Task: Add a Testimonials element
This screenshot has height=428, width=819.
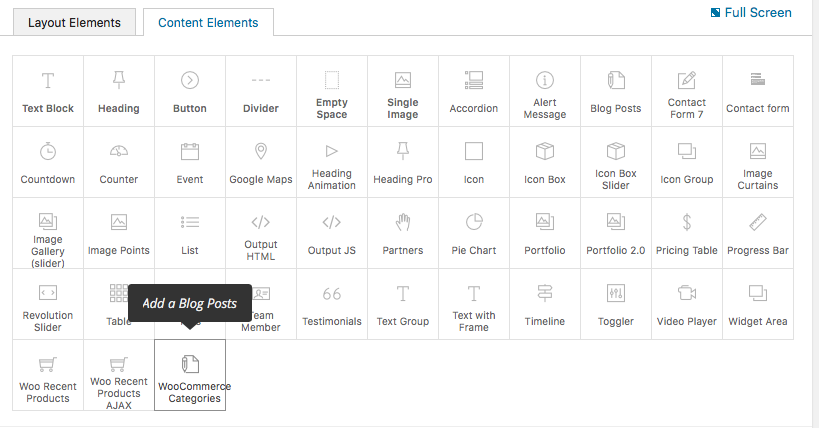Action: (x=332, y=305)
